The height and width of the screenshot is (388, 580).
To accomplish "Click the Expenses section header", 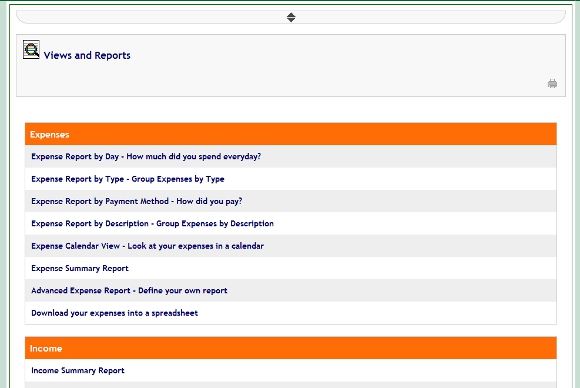I will (x=291, y=134).
